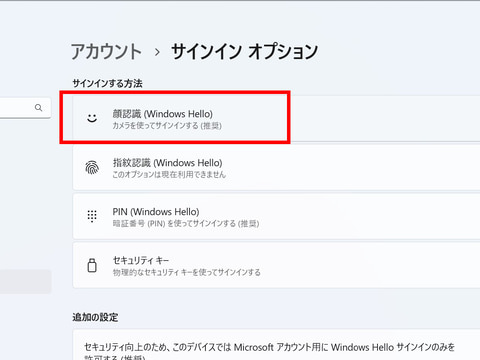Click the smiley face recognition icon
This screenshot has height=360, width=480.
point(92,118)
